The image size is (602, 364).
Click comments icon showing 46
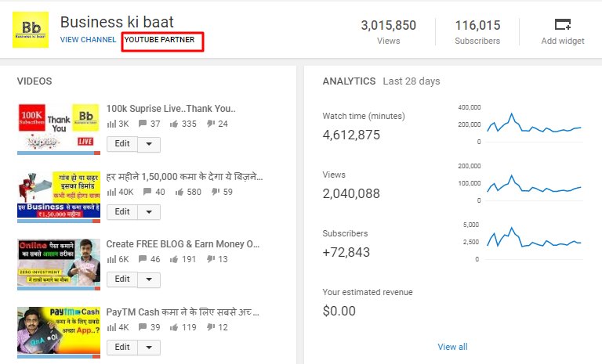click(x=143, y=259)
